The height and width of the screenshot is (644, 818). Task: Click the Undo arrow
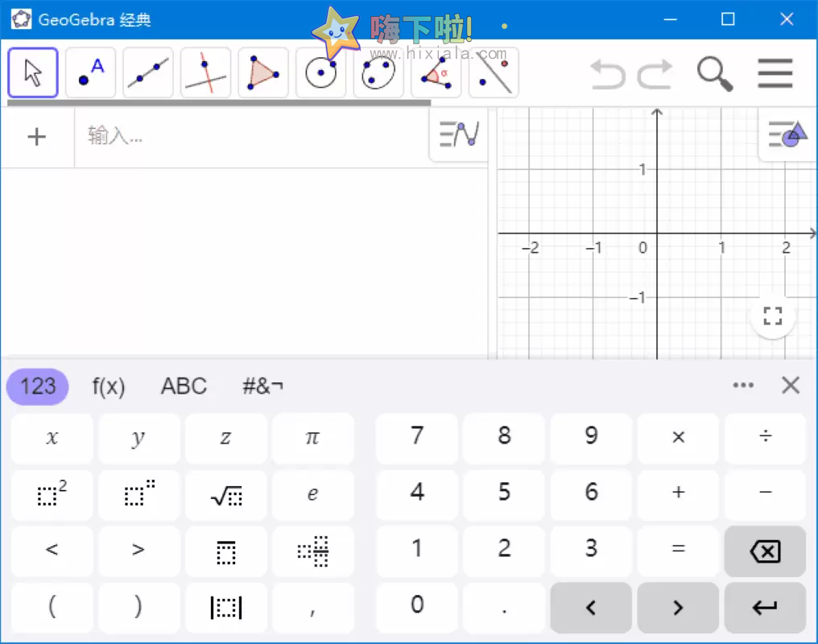tap(608, 73)
